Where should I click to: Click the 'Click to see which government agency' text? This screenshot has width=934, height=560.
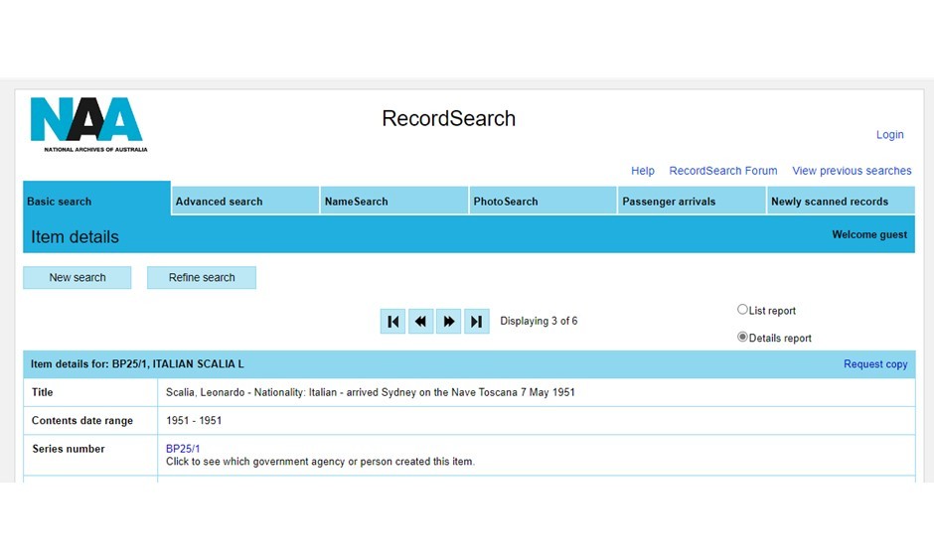pos(321,462)
